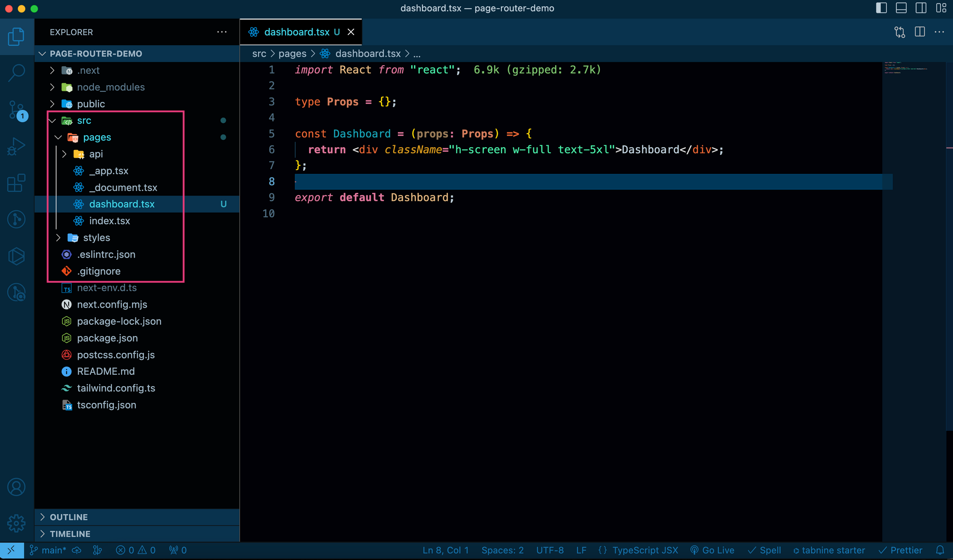Click the cloud publish sync icon
Viewport: 953px width, 560px height.
coord(77,550)
